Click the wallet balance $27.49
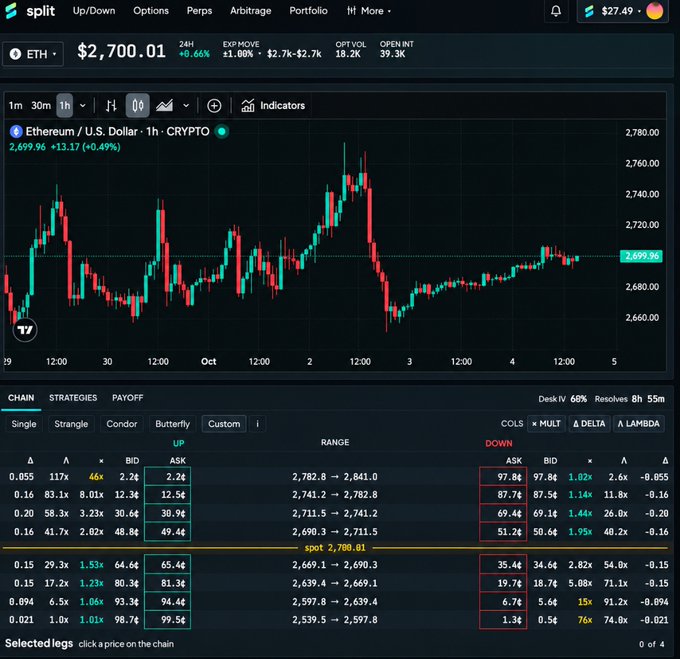The image size is (680, 659). tap(617, 11)
